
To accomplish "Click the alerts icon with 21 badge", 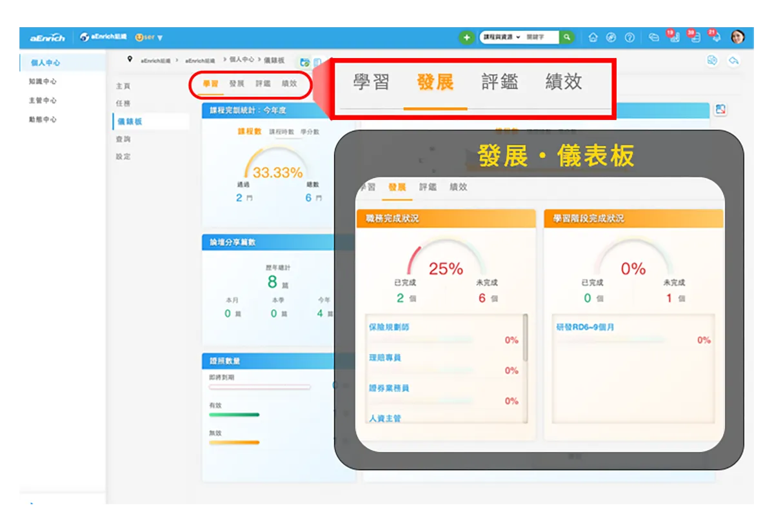I will 717,37.
